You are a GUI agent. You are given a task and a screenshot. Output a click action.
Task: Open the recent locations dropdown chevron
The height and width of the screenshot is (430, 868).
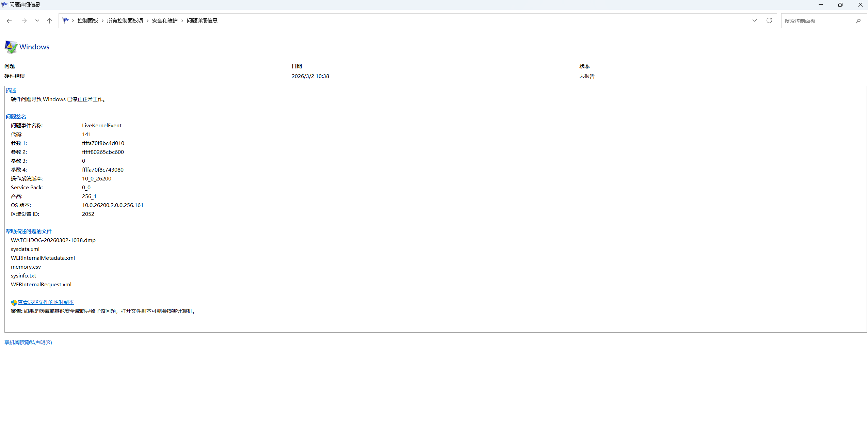pos(37,21)
